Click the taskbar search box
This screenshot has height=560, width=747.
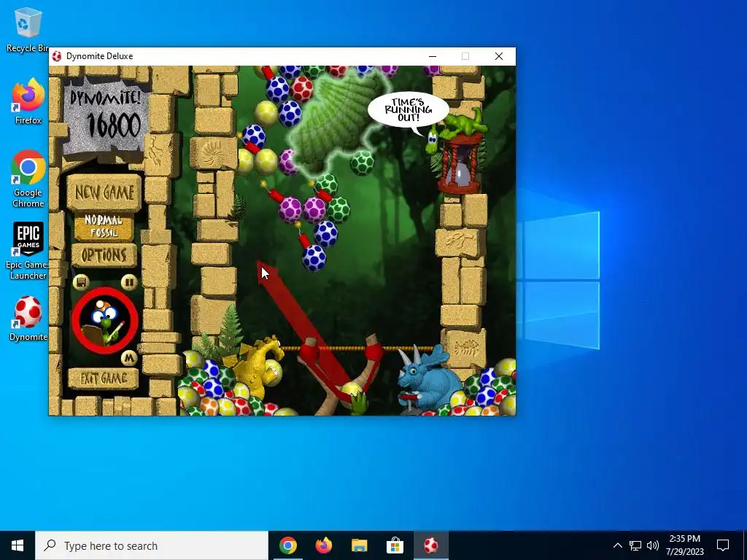pos(152,545)
